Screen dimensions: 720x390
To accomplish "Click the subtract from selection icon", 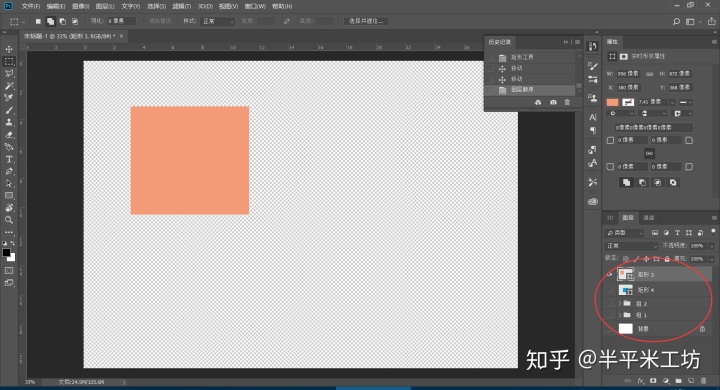I will click(x=62, y=21).
